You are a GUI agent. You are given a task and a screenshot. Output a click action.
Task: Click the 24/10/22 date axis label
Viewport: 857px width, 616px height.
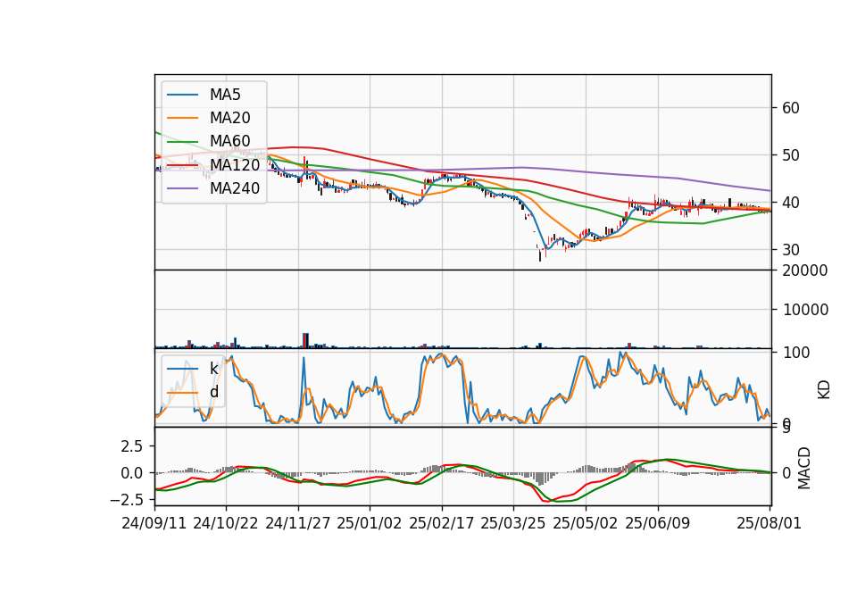226,523
